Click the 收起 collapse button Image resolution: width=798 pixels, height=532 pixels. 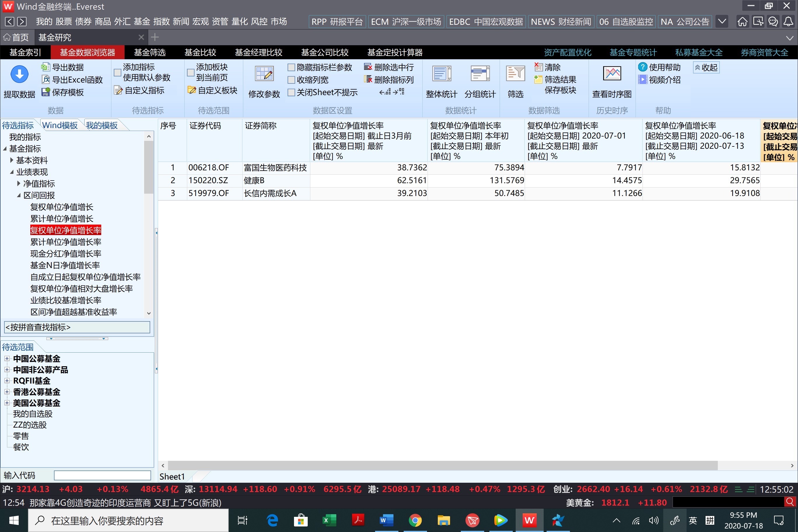tap(706, 67)
